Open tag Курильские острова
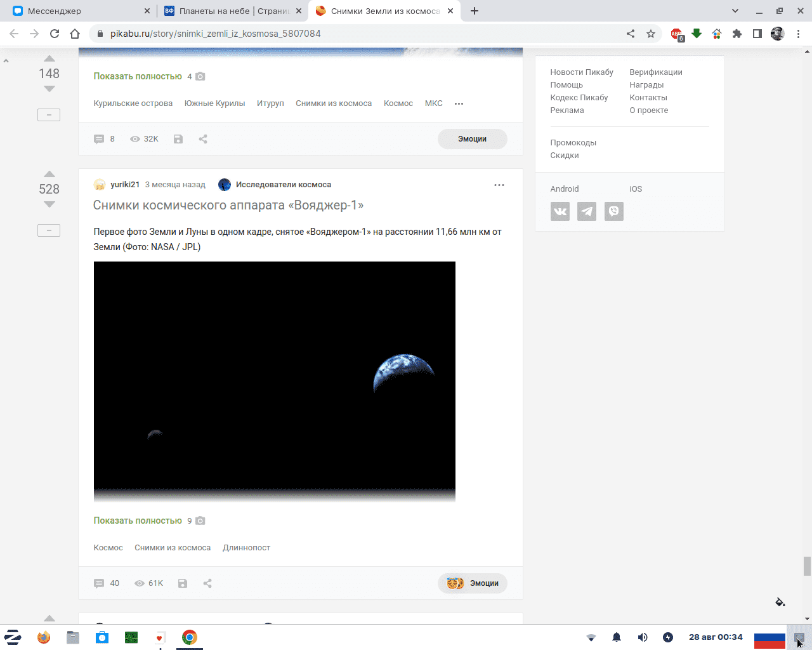Viewport: 812px width, 650px height. click(133, 103)
